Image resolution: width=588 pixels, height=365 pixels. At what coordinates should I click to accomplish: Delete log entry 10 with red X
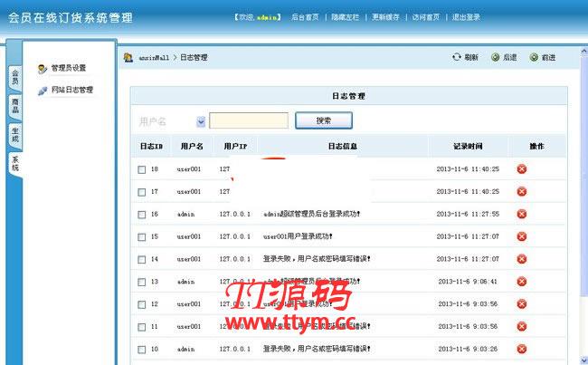tap(522, 349)
